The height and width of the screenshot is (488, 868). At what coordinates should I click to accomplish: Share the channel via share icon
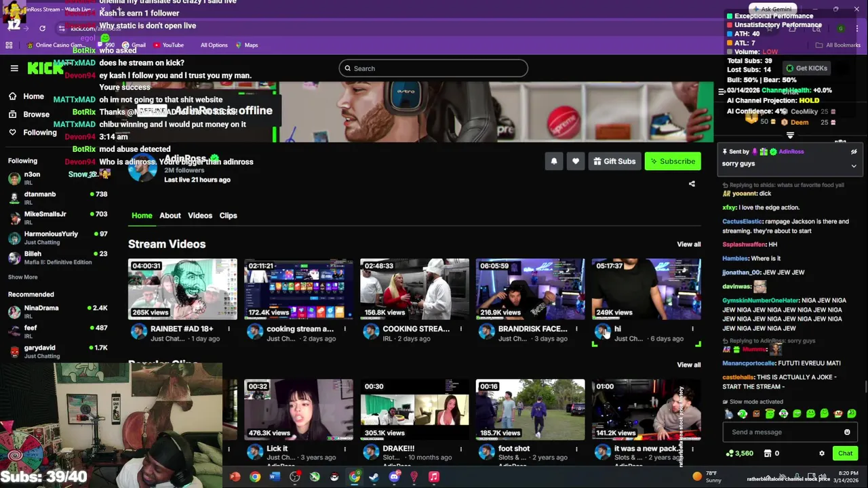(692, 184)
